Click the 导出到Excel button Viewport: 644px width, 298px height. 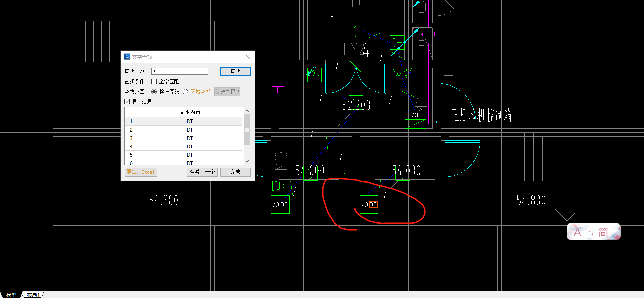tap(141, 172)
